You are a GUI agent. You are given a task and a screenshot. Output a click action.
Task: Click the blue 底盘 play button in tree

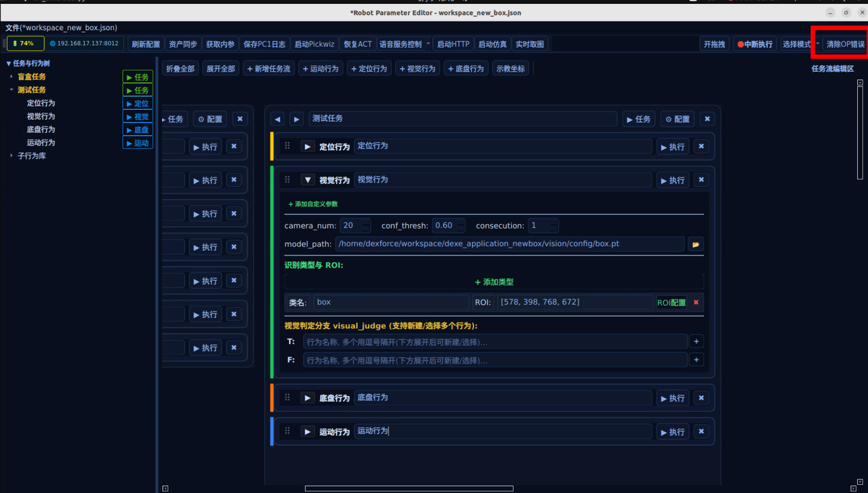click(138, 130)
